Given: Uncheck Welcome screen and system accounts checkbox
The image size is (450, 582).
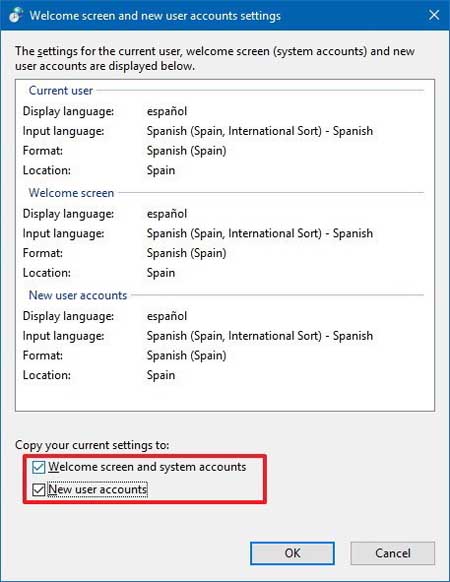Looking at the screenshot, I should click(39, 467).
